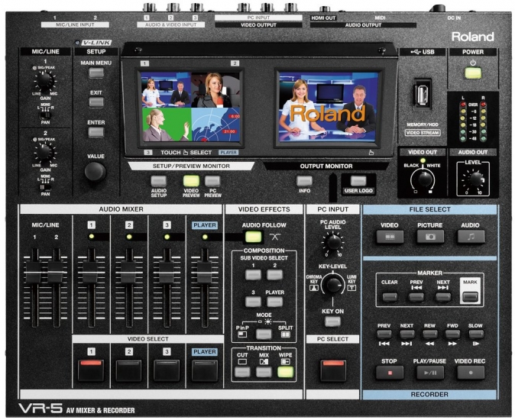Select PLAYER as the video source

[204, 370]
